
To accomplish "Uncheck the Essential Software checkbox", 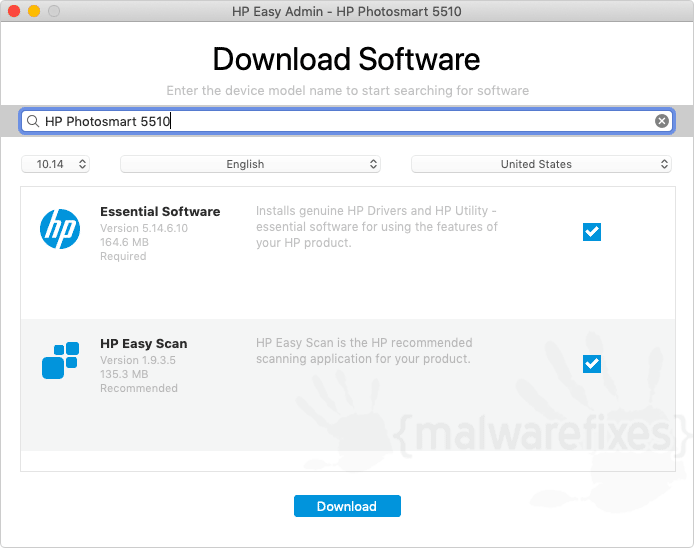I will click(592, 232).
